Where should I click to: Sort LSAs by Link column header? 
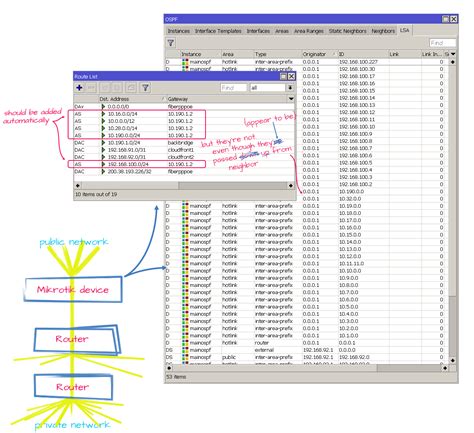(405, 54)
